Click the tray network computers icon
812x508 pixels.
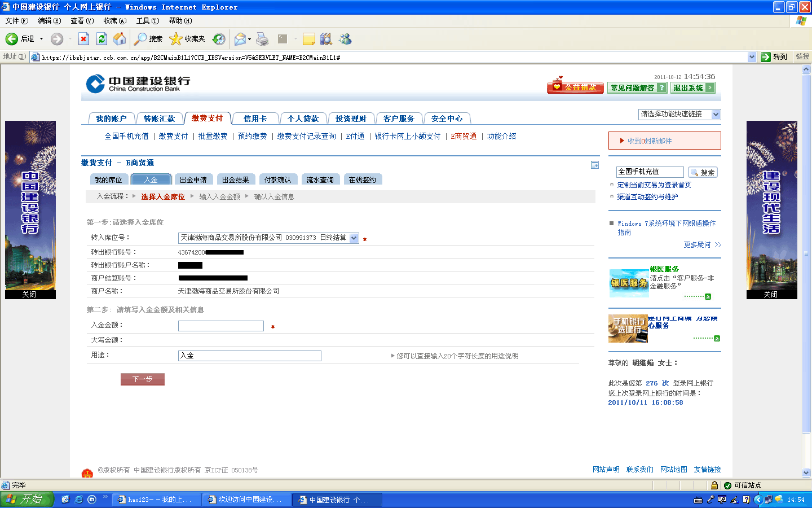768,500
